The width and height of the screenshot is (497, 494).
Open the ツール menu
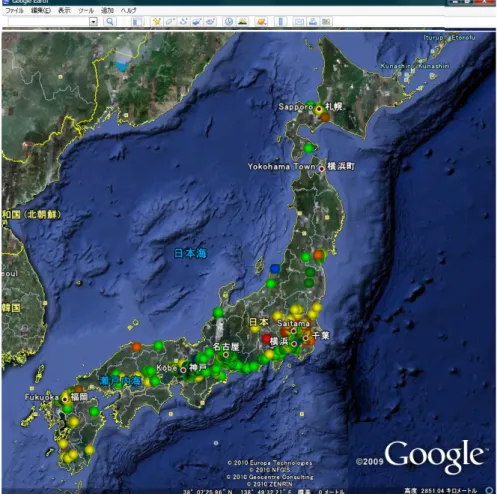tap(86, 10)
